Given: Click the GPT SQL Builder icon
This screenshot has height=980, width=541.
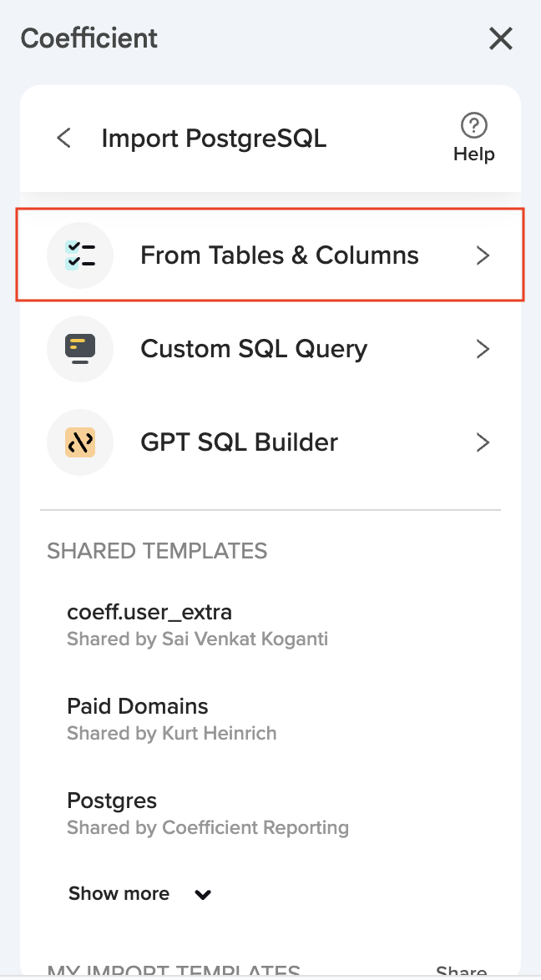Looking at the screenshot, I should tap(80, 442).
